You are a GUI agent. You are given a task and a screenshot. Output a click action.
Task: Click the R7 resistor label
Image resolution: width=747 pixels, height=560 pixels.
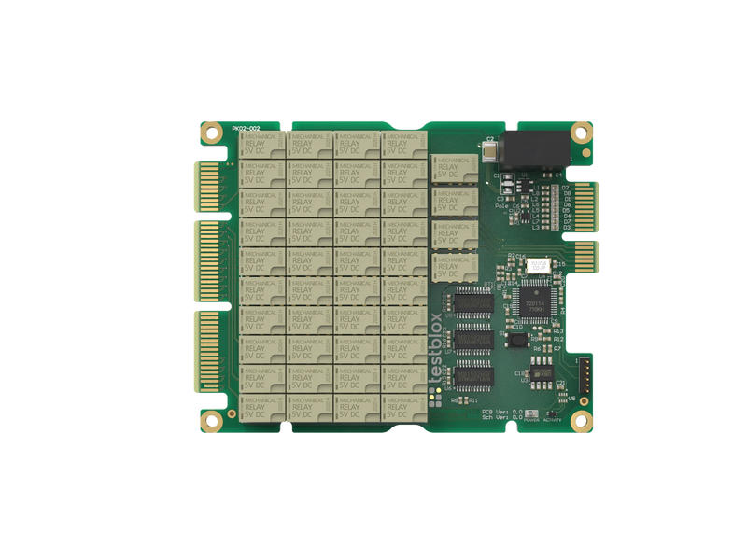(557, 348)
